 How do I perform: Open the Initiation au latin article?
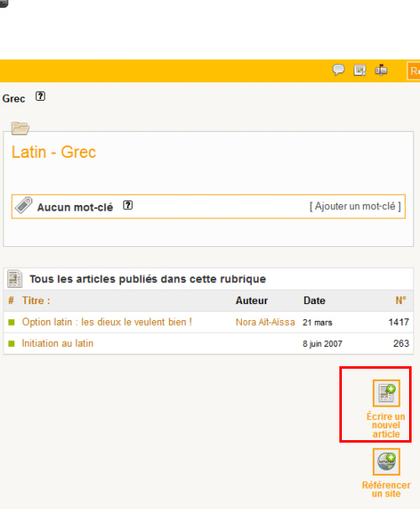point(57,344)
